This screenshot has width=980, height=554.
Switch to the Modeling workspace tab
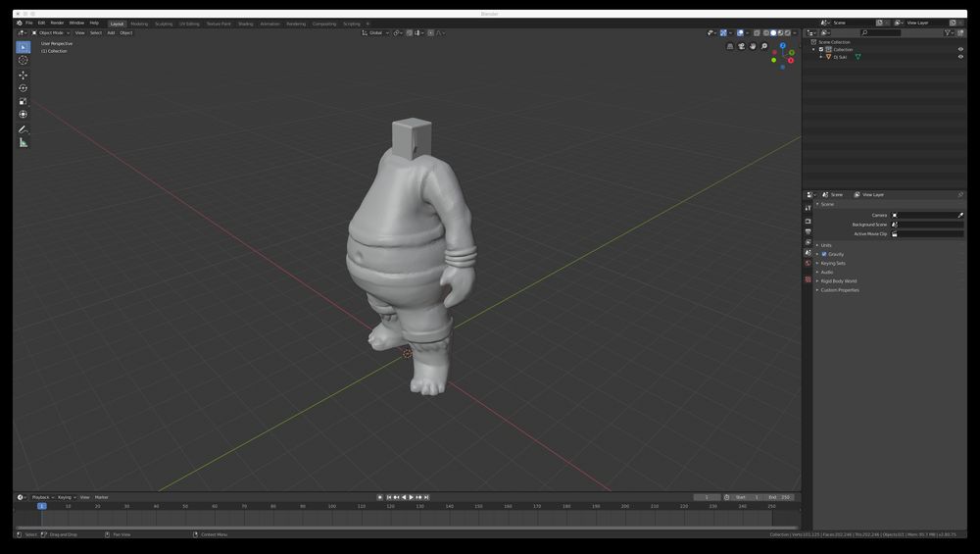point(139,24)
